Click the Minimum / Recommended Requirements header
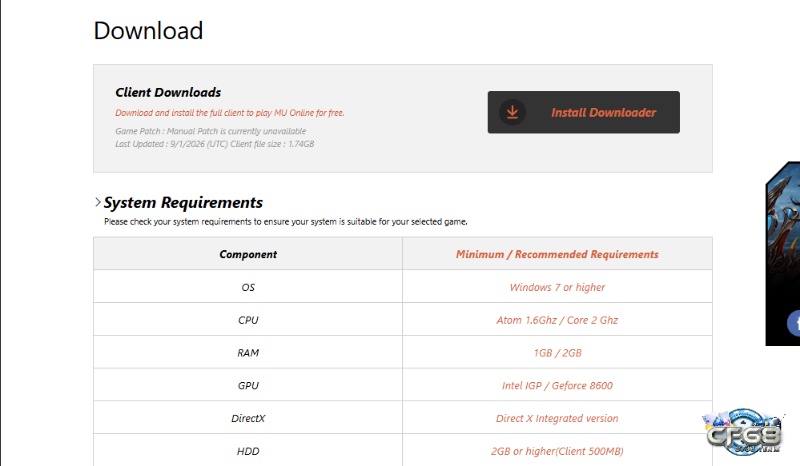Viewport: 800px width, 466px height. click(x=557, y=254)
